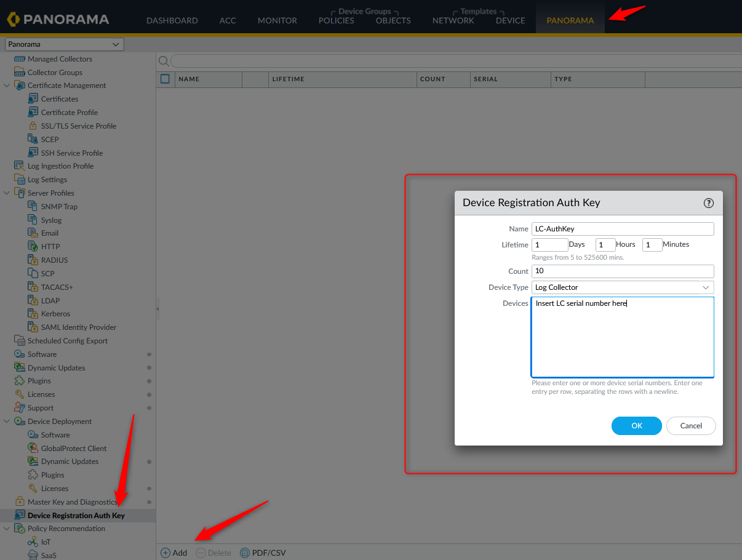Click the Lifetime Days field
Image resolution: width=742 pixels, height=560 pixels.
point(549,245)
